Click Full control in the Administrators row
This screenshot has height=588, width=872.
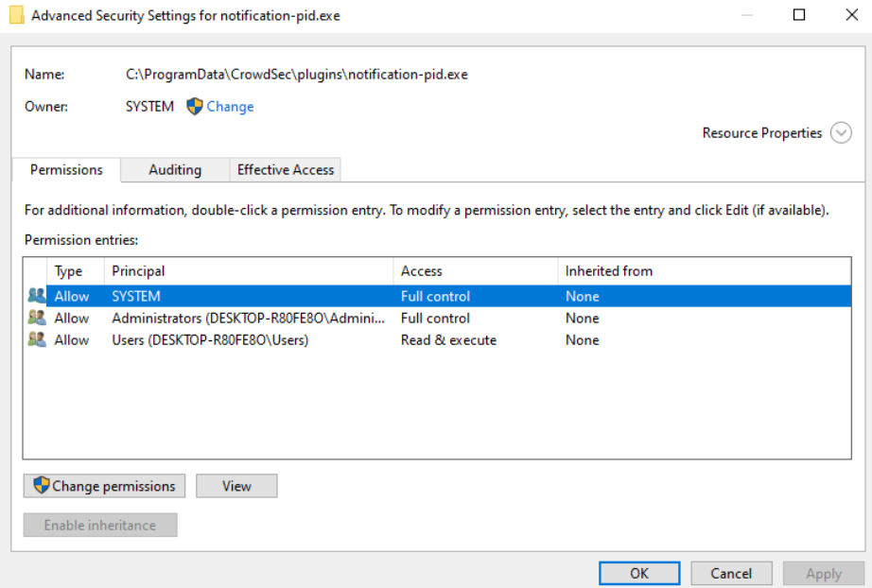click(x=435, y=318)
